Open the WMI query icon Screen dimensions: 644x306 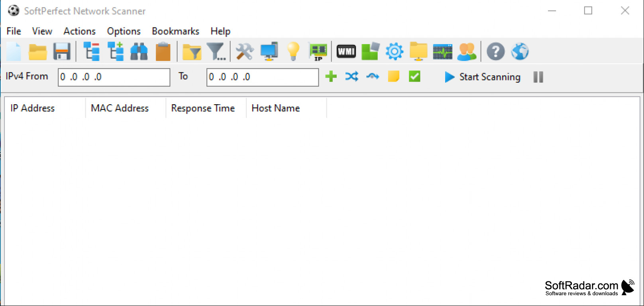pos(346,51)
